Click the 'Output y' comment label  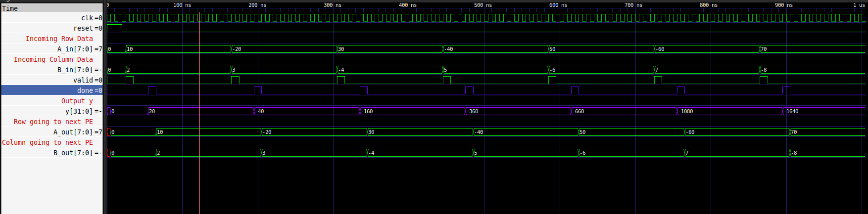point(77,101)
